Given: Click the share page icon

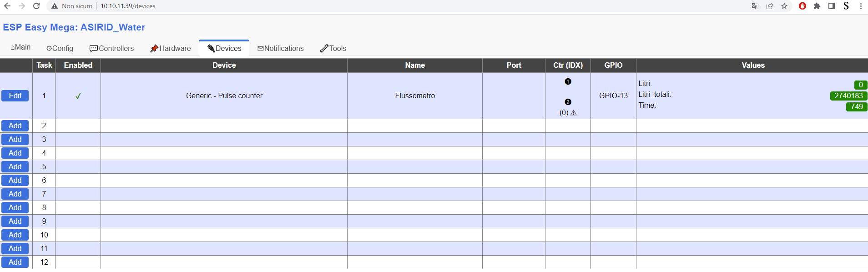Looking at the screenshot, I should tap(770, 6).
